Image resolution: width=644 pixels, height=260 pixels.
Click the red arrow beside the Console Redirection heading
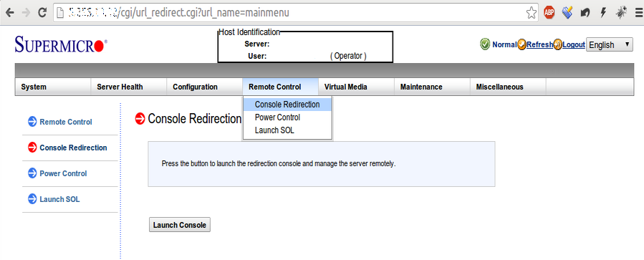pos(140,119)
